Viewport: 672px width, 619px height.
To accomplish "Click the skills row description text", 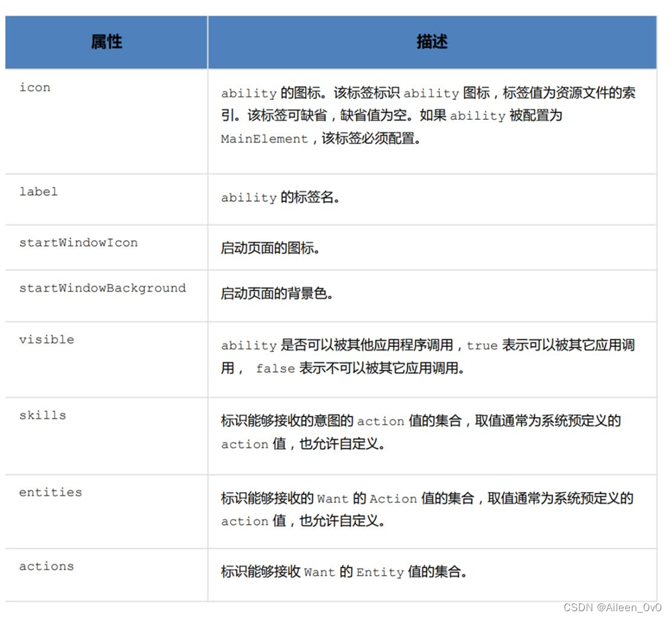I will 421,432.
